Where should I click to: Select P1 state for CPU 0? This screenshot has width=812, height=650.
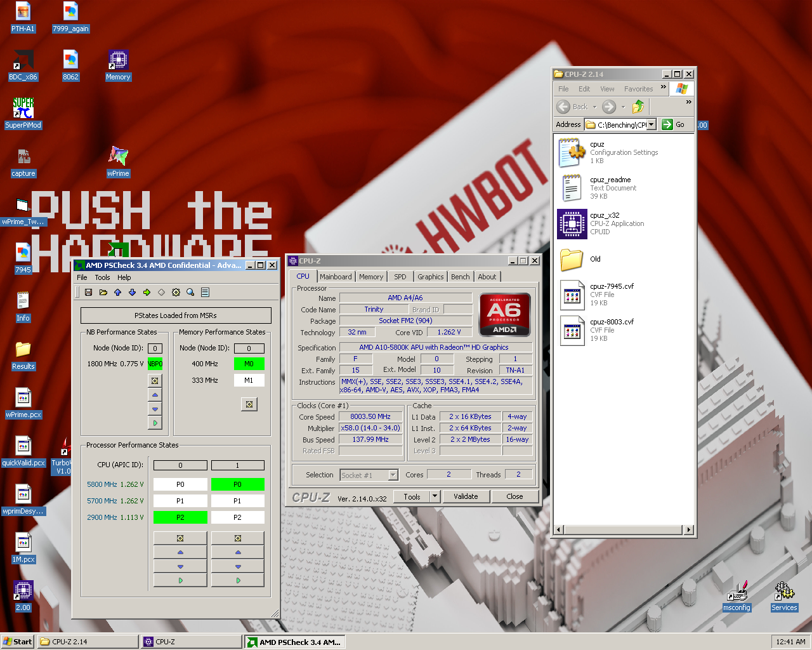coord(180,501)
